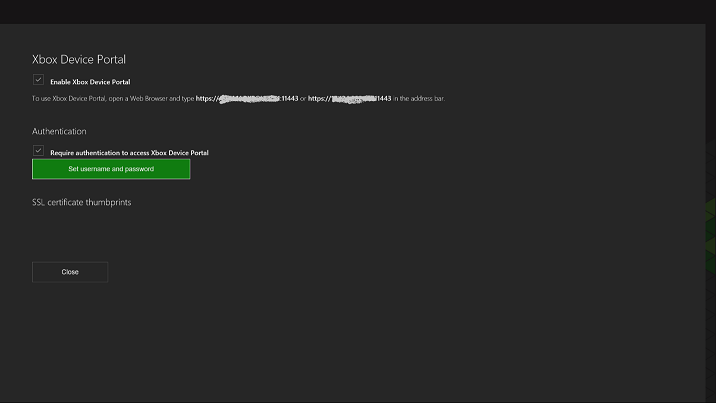Click the 'Enable Xbox Device Portal' label
Screen dimensions: 716x403
pos(90,82)
